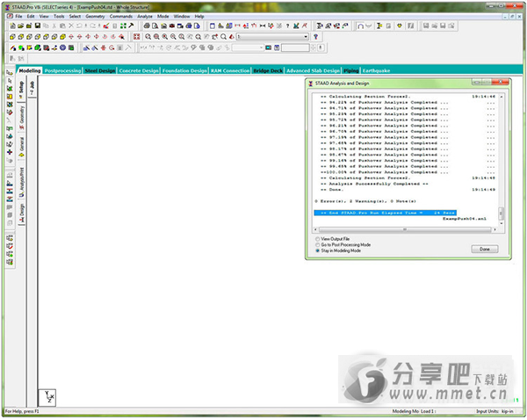Open the Concrete Design tab
Image resolution: width=527 pixels, height=420 pixels.
tap(139, 70)
